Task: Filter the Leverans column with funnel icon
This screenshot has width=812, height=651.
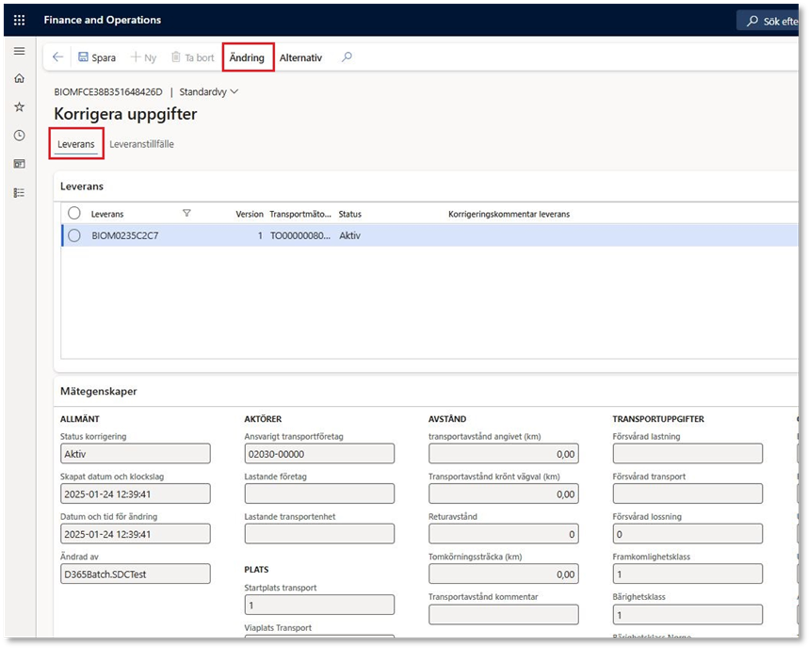Action: 186,213
